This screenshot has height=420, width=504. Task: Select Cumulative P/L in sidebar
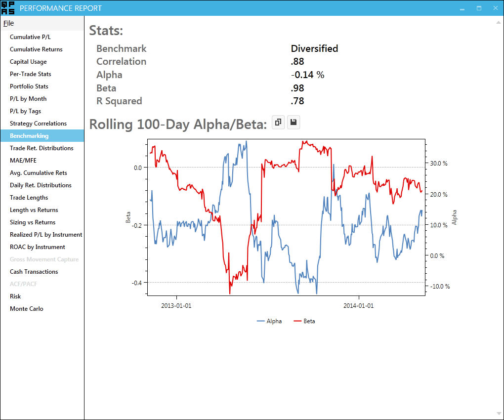(x=30, y=37)
